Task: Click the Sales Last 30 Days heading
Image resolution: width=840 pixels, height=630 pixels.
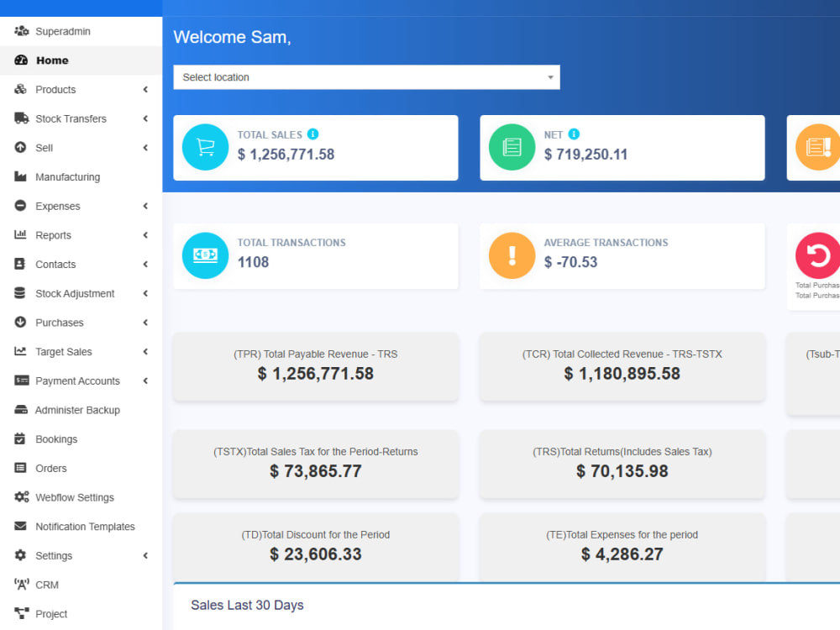Action: click(247, 605)
